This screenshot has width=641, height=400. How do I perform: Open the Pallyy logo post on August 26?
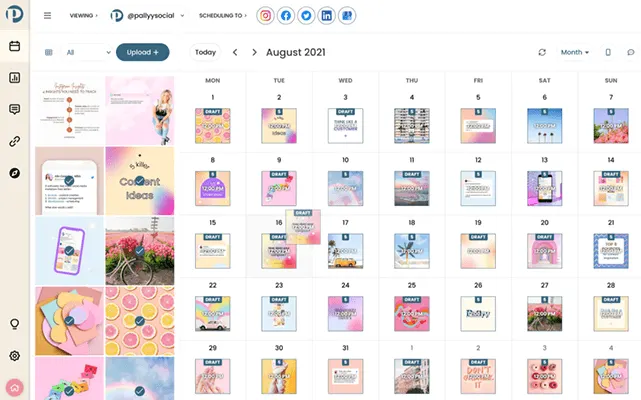[478, 314]
